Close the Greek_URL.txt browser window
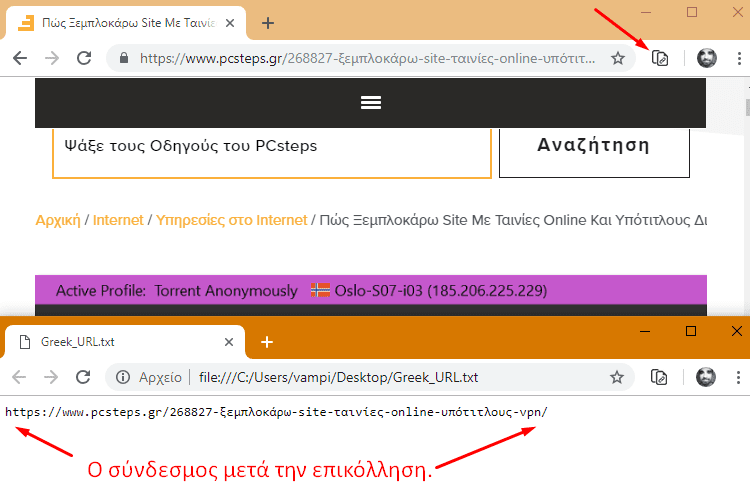The height and width of the screenshot is (500, 750). coord(737,331)
